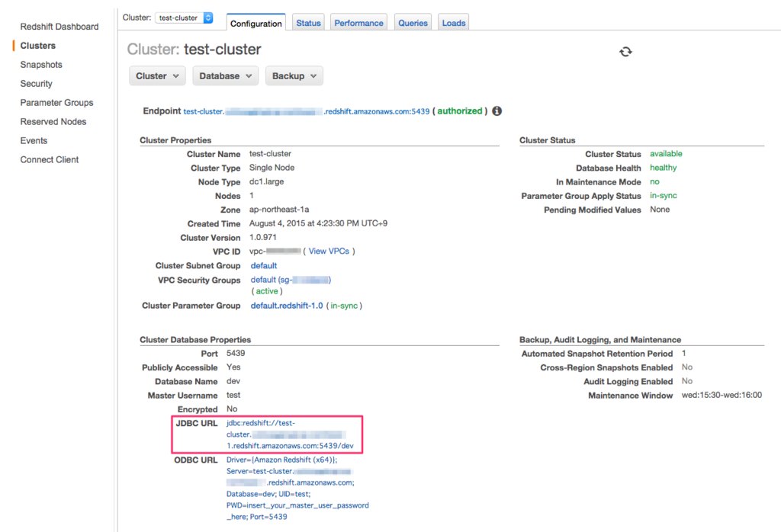Viewport: 781px width, 532px height.
Task: Click the authorized status text
Action: tap(460, 111)
